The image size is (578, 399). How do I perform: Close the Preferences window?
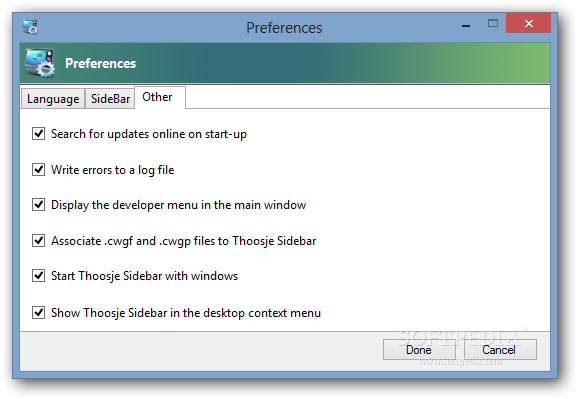(x=528, y=24)
